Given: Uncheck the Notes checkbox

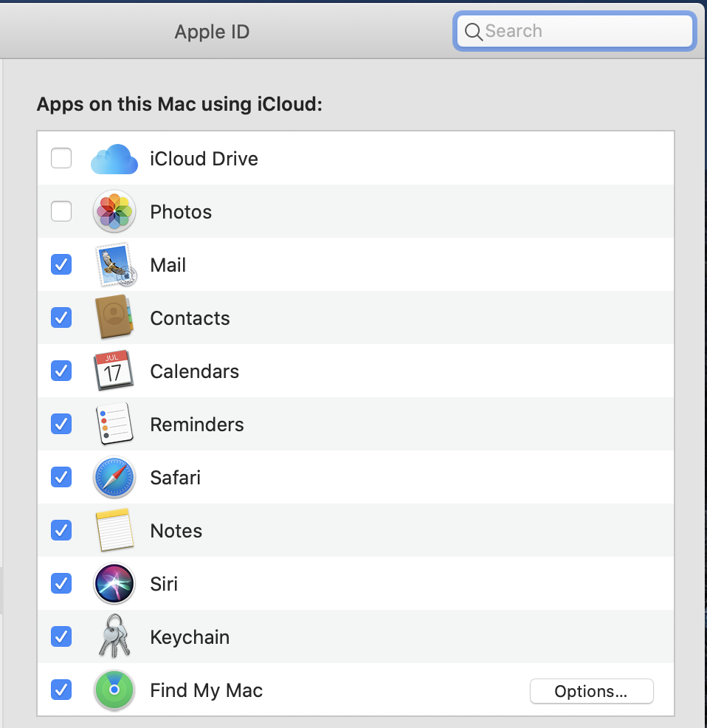Looking at the screenshot, I should (61, 530).
